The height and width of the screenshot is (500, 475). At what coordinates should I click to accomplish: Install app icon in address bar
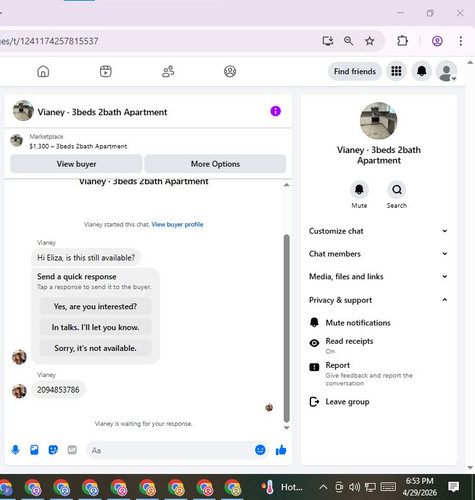click(x=328, y=41)
